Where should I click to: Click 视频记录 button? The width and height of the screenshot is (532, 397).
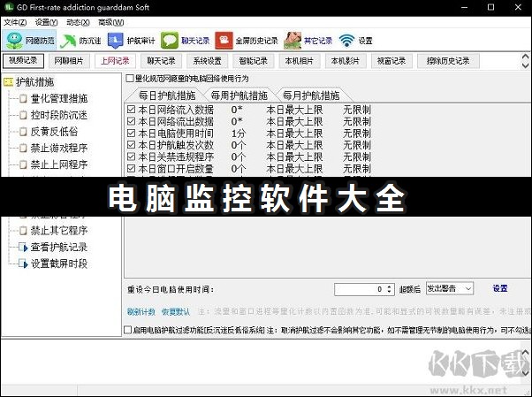[23, 61]
